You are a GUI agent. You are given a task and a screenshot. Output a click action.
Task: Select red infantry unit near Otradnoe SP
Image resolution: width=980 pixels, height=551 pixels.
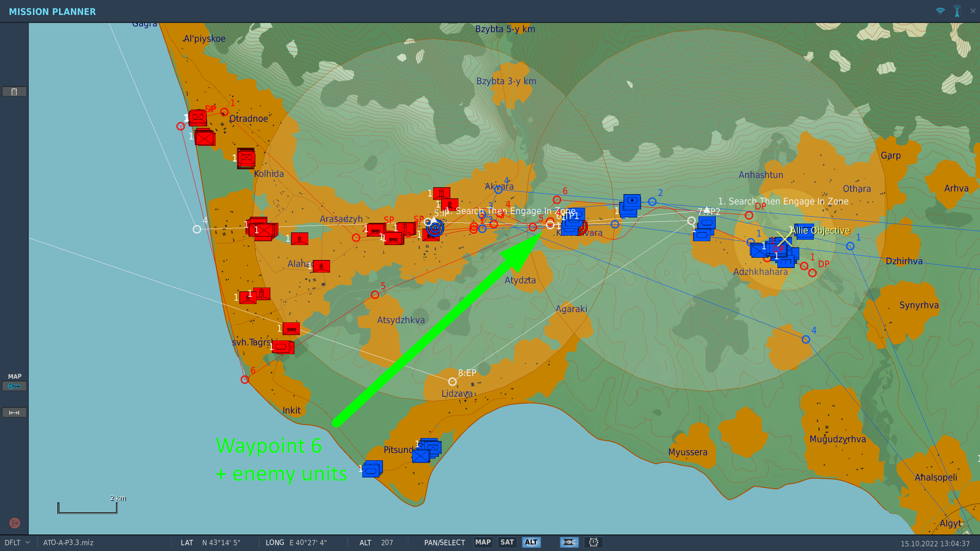[x=198, y=118]
